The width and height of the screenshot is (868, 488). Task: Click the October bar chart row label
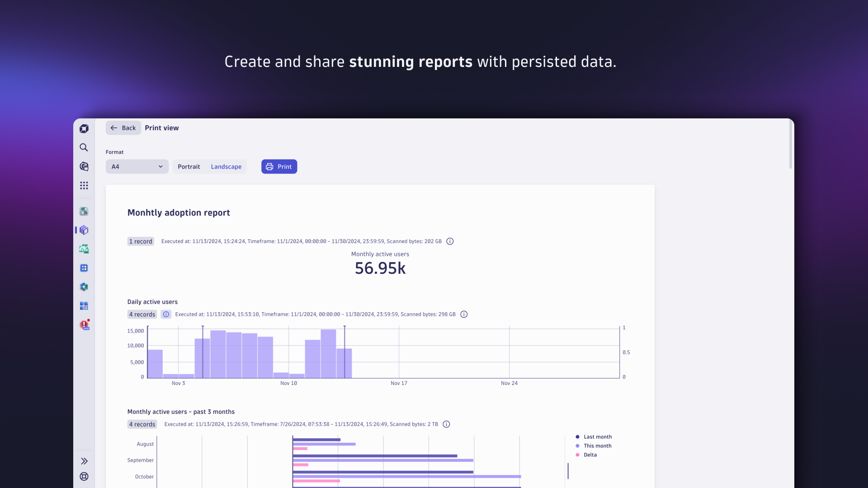[x=144, y=477]
